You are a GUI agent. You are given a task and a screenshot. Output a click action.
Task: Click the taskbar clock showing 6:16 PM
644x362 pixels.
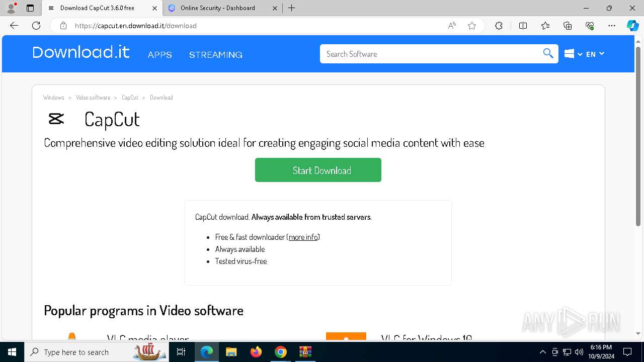coord(601,352)
